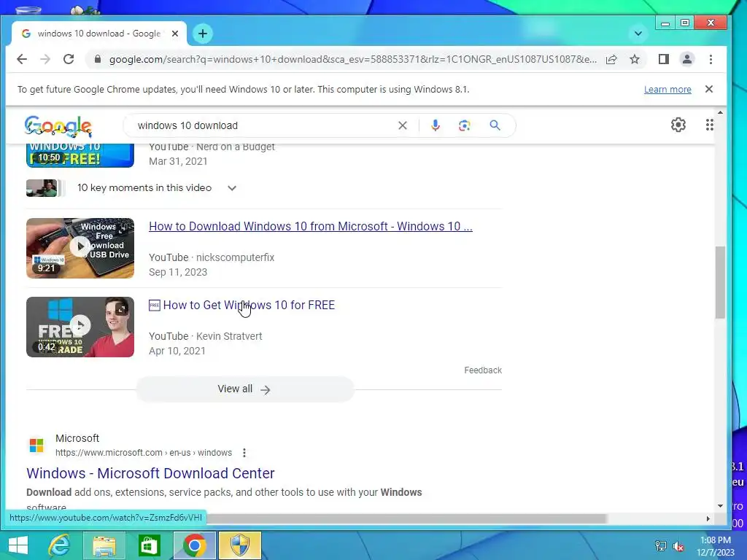Launch Internet Explorer from the taskbar
The image size is (747, 560).
pyautogui.click(x=60, y=545)
